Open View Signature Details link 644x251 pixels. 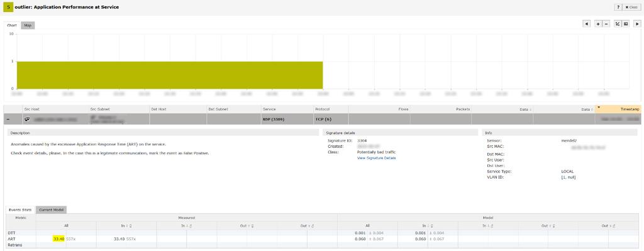[376, 158]
